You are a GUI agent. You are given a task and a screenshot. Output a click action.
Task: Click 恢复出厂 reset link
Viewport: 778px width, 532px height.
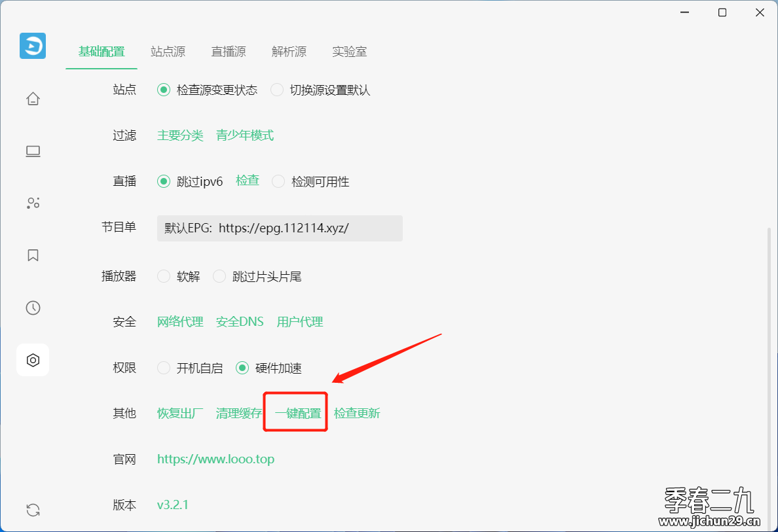tap(180, 413)
